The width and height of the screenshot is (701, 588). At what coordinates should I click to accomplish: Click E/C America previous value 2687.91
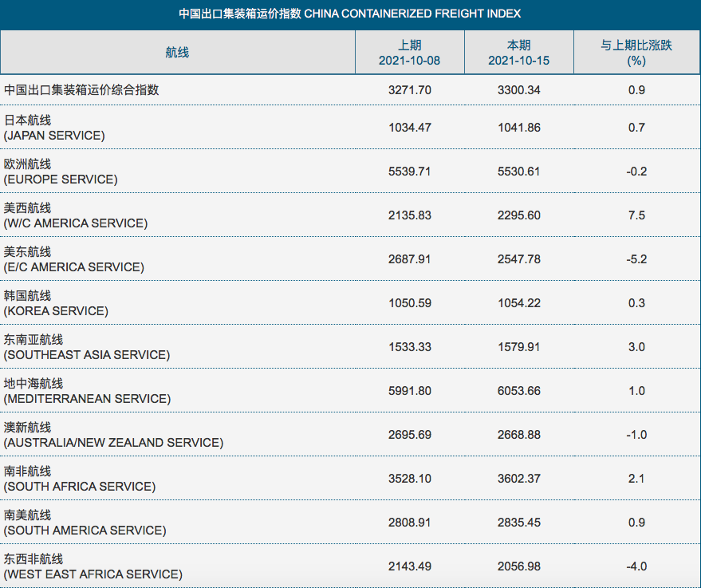click(x=409, y=259)
